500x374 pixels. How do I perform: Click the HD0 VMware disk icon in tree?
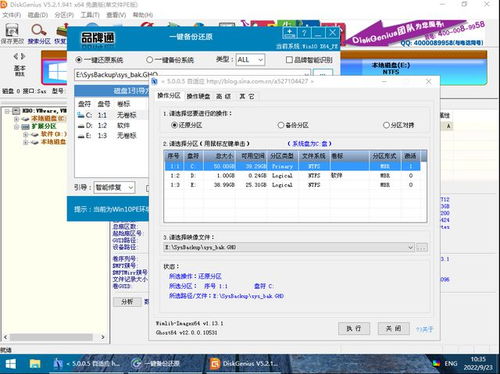16,111
